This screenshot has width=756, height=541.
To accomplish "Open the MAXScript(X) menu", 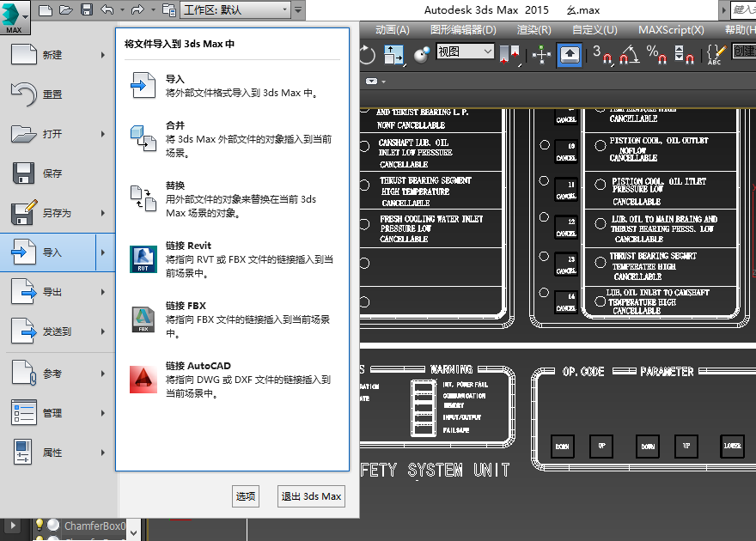I will tap(670, 29).
